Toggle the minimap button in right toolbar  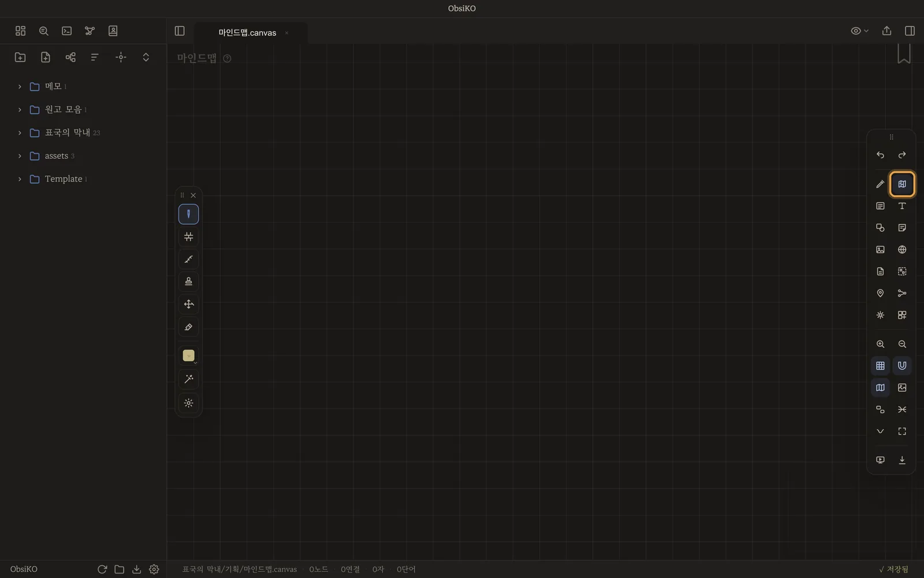pos(880,388)
